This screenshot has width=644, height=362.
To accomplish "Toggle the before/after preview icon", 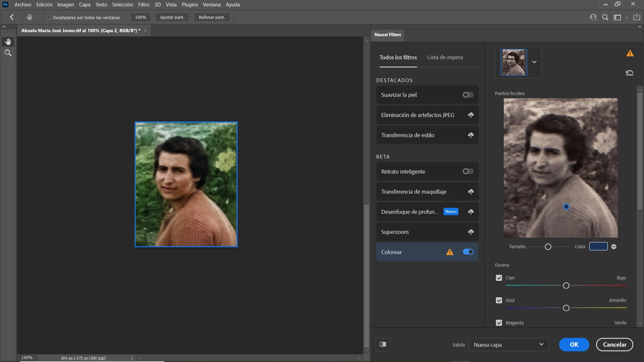I will click(383, 344).
